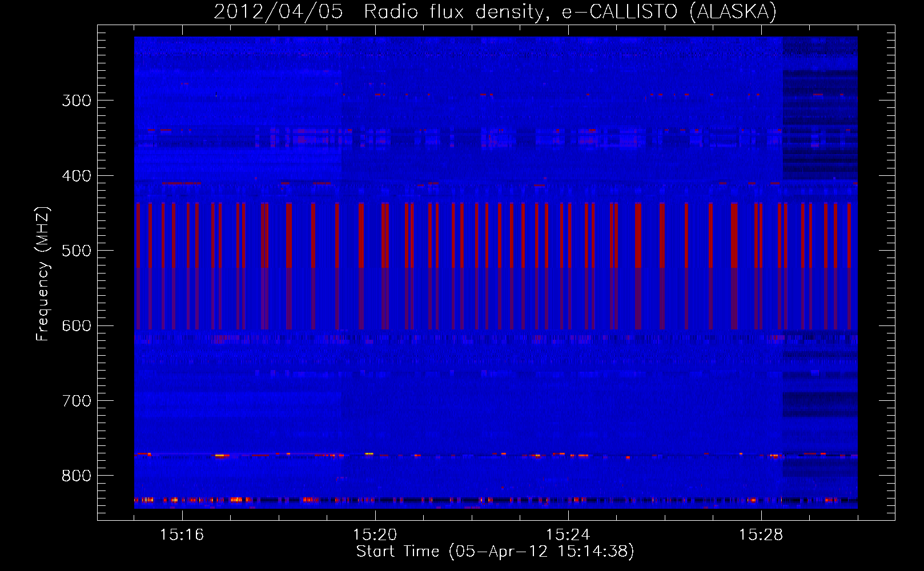Click the 'Start Time (05-Apr-12 15:14:38)' axis label
This screenshot has height=571, width=924.
pyautogui.click(x=495, y=551)
